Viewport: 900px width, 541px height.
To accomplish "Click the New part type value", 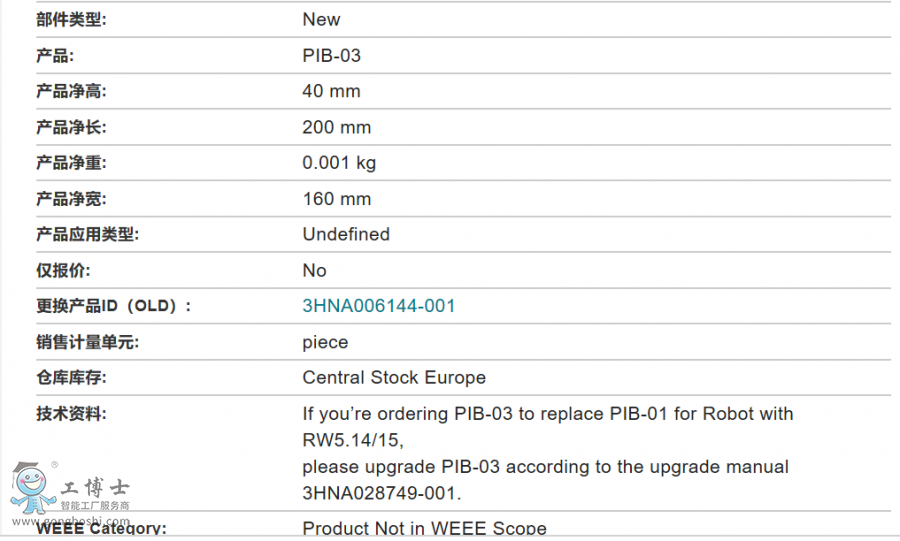I will click(321, 20).
